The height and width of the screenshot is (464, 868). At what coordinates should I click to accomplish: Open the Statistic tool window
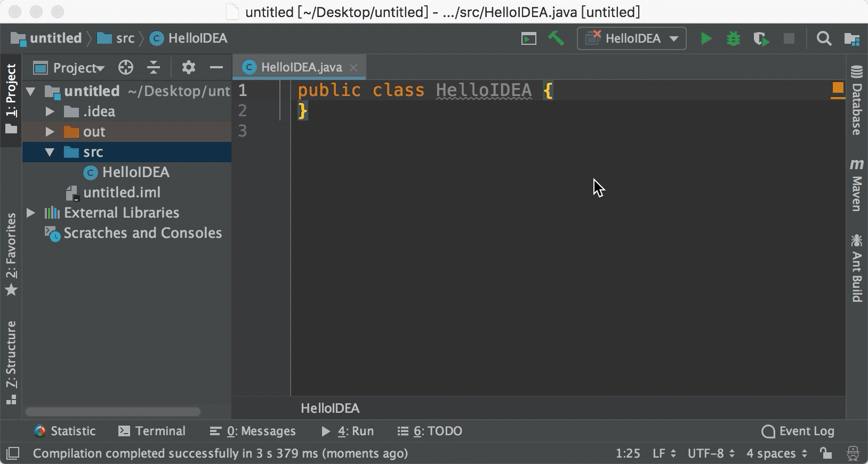coord(65,431)
